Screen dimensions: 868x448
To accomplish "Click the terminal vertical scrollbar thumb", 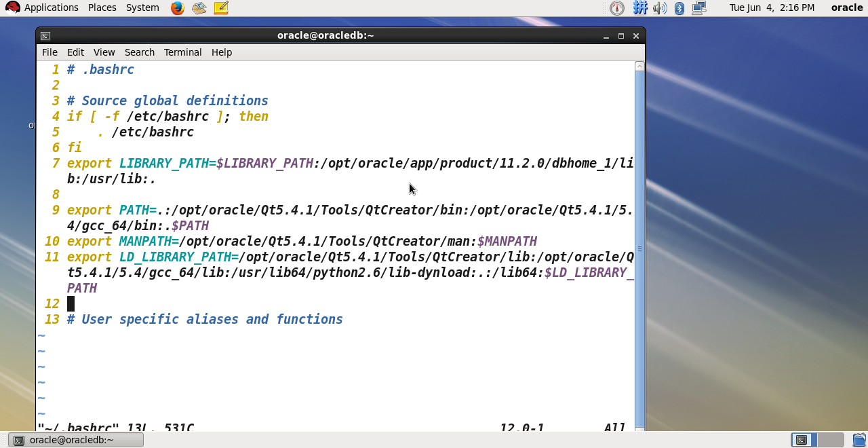I will tap(639, 248).
